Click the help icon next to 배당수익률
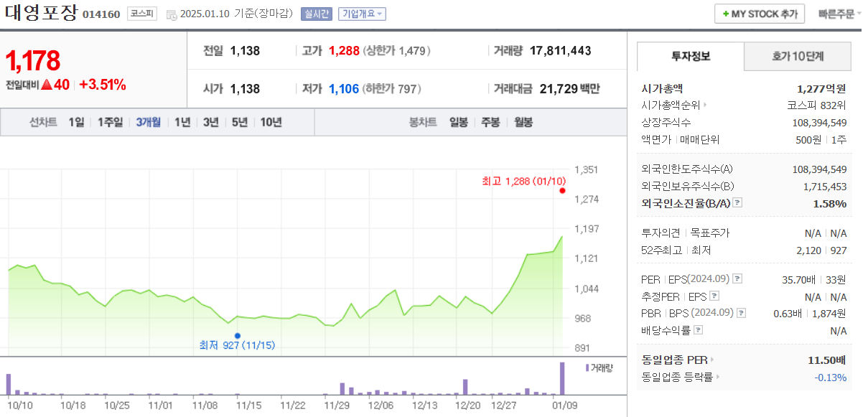This screenshot has height=417, width=868. pos(699,330)
